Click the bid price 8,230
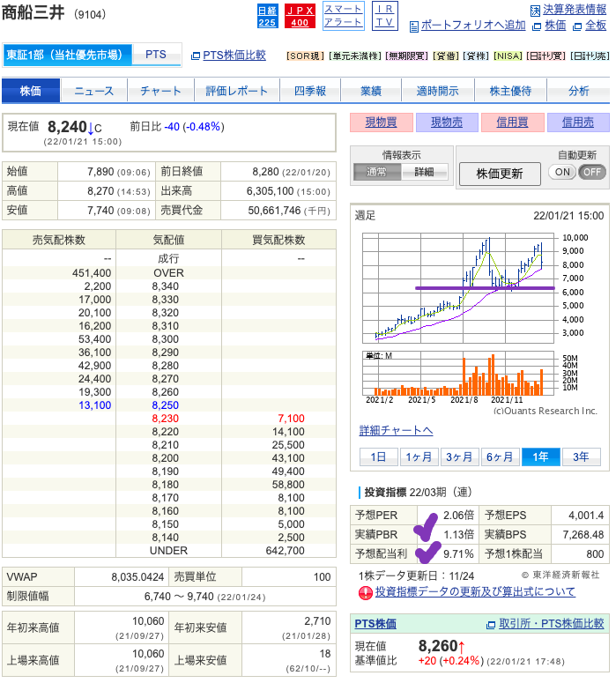Screen dimensions: 616x683 tap(166, 419)
